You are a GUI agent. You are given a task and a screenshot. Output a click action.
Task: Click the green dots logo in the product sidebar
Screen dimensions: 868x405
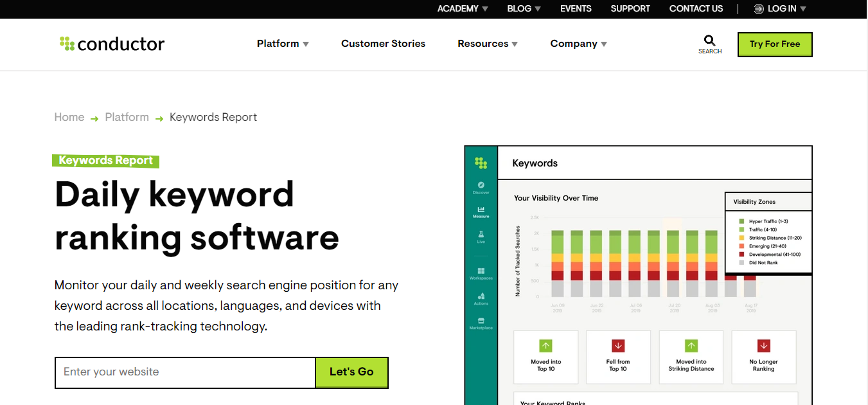(x=481, y=163)
